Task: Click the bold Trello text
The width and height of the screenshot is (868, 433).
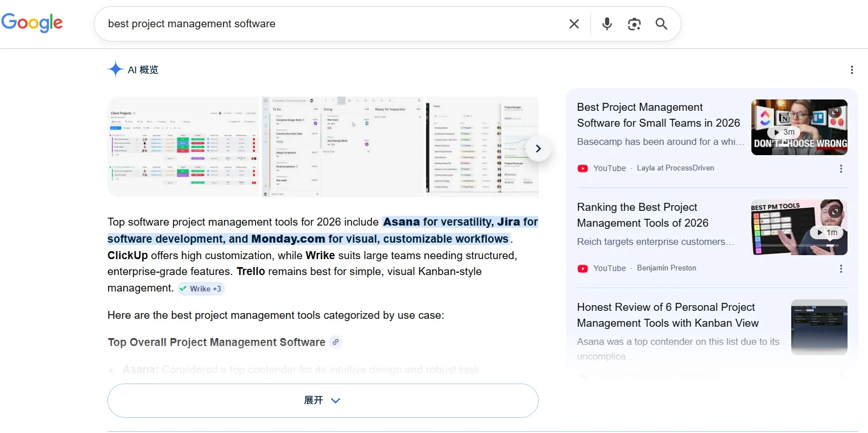Action: coord(251,272)
